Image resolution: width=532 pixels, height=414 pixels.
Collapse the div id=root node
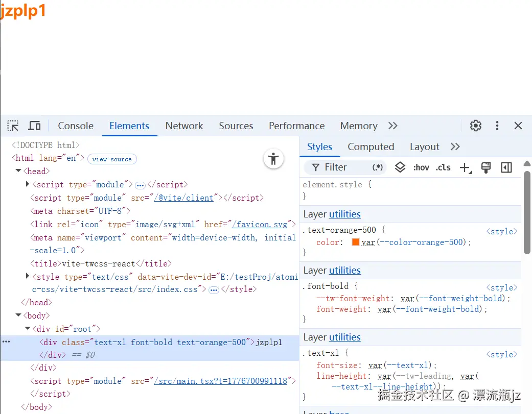click(x=28, y=328)
